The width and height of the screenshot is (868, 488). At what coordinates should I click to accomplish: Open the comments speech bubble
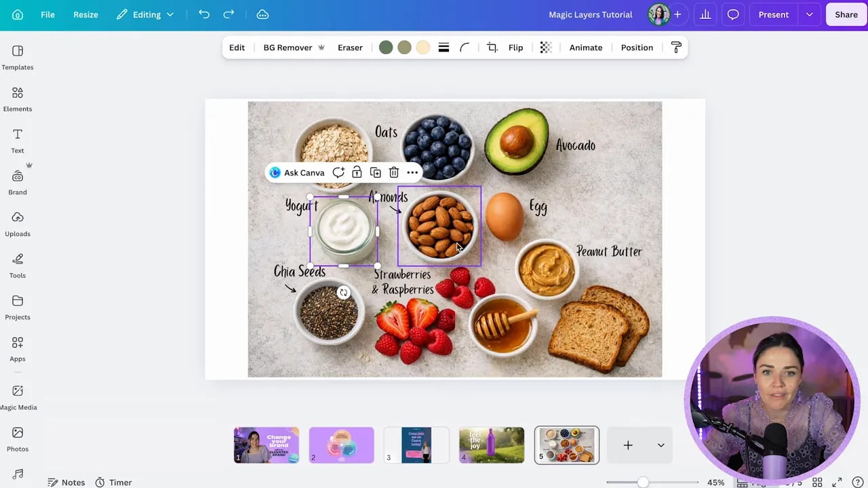(733, 14)
